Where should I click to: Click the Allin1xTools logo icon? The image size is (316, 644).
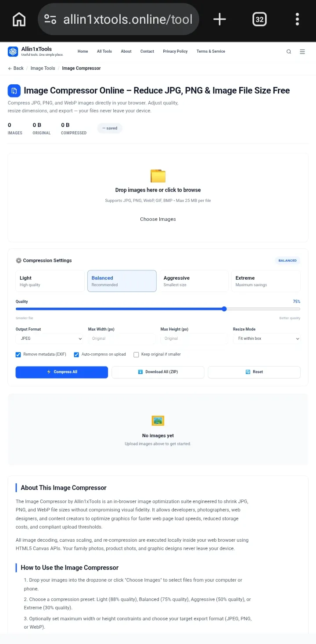click(x=13, y=51)
